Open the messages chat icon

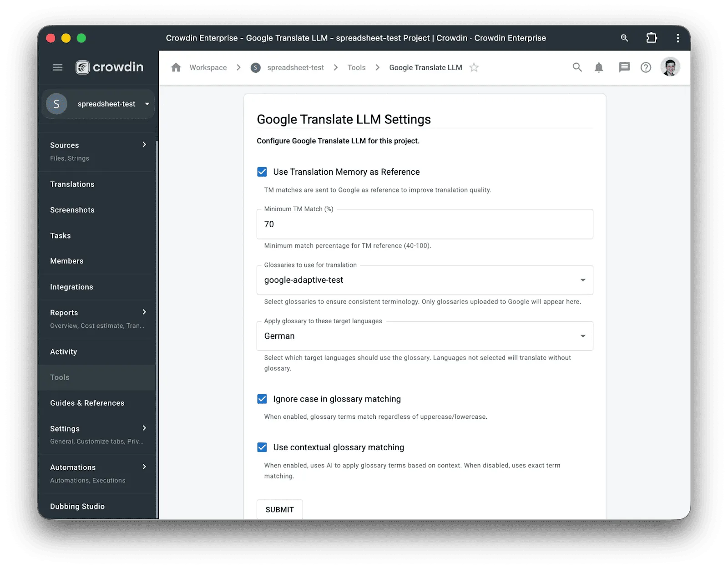624,67
